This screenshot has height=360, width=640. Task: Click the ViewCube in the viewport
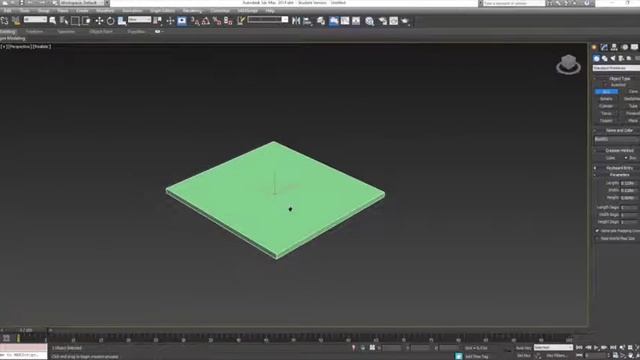coord(568,64)
